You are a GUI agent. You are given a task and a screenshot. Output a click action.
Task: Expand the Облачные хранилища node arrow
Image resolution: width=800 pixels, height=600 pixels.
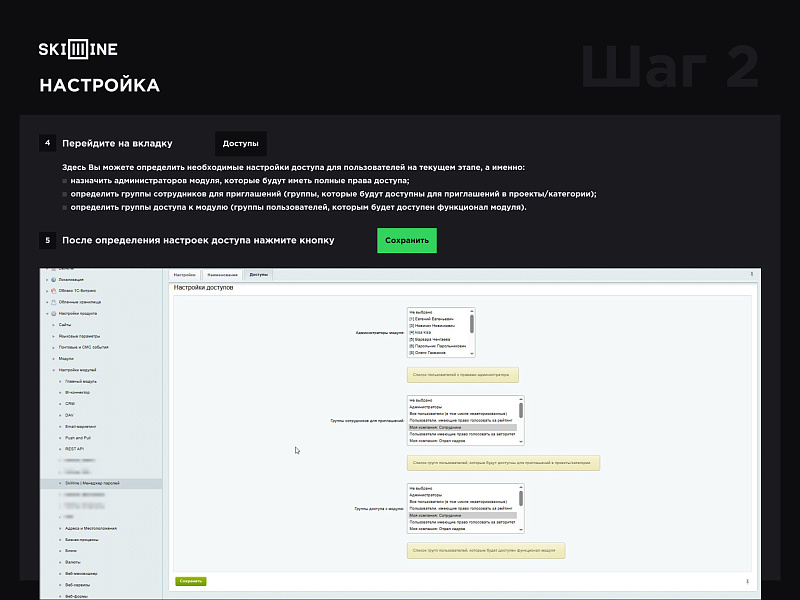click(47, 302)
